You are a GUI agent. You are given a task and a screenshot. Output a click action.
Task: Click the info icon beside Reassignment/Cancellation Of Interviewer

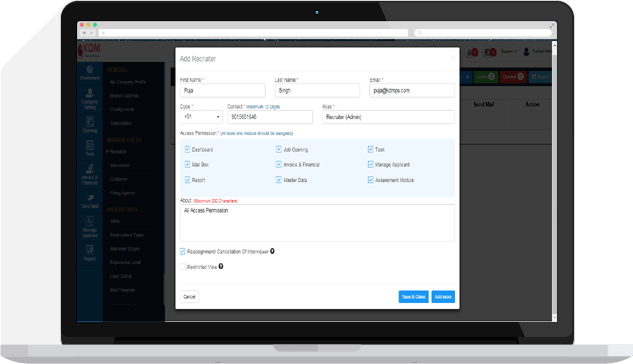pos(272,251)
